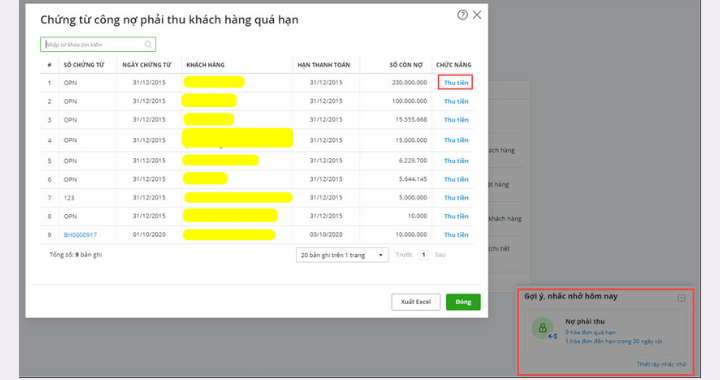Click the search magnifier icon

[x=148, y=45]
